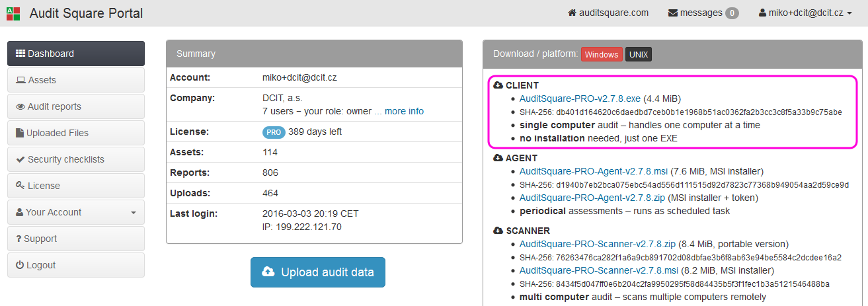Open messages from the top bar

coord(703,13)
